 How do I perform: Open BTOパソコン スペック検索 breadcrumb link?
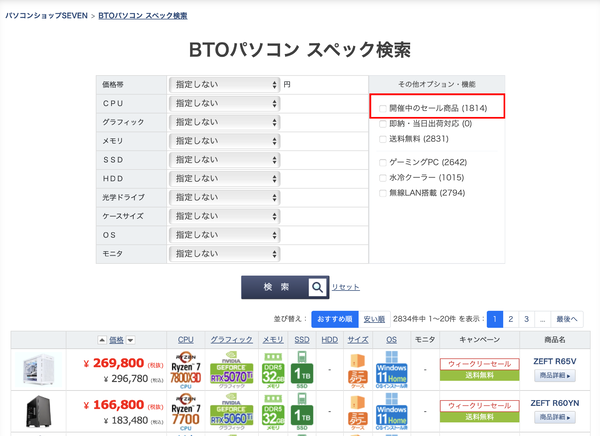tap(143, 16)
